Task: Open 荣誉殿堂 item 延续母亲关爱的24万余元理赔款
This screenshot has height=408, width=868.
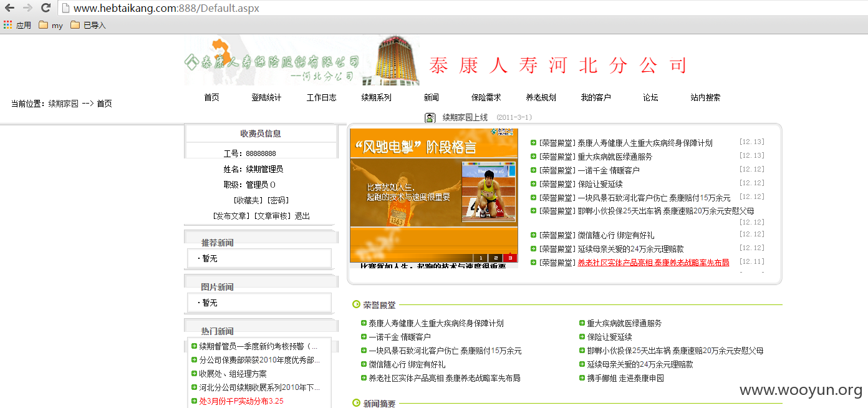Action: [x=640, y=364]
